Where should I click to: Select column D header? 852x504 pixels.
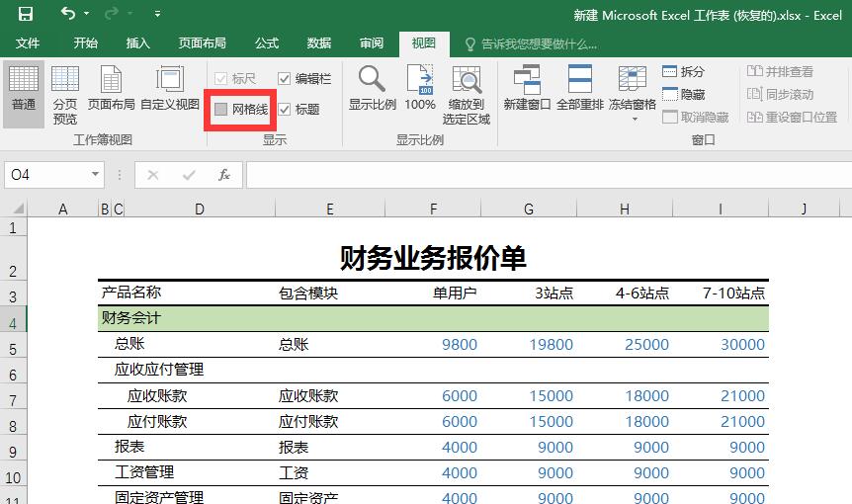pyautogui.click(x=200, y=209)
